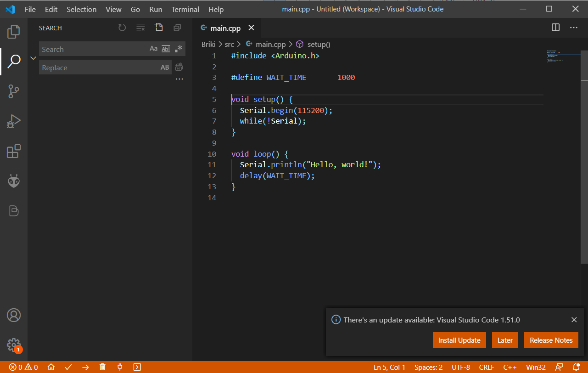
Task: Open the View menu
Action: [x=113, y=9]
